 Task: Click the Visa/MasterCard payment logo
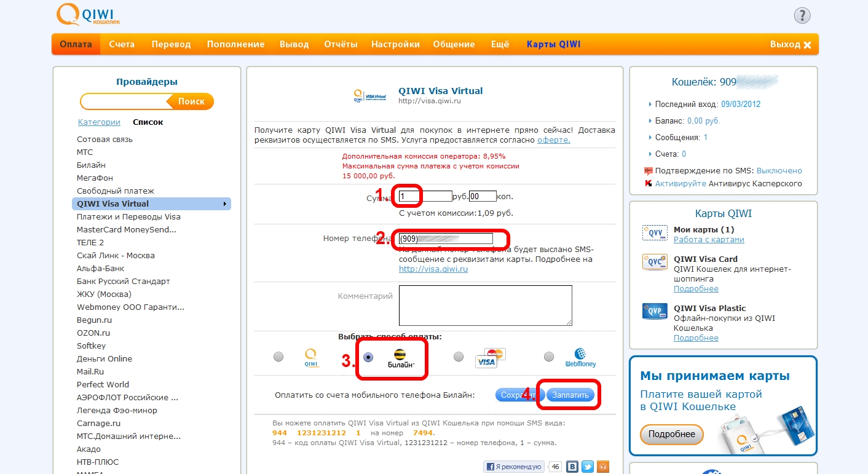[x=490, y=358]
